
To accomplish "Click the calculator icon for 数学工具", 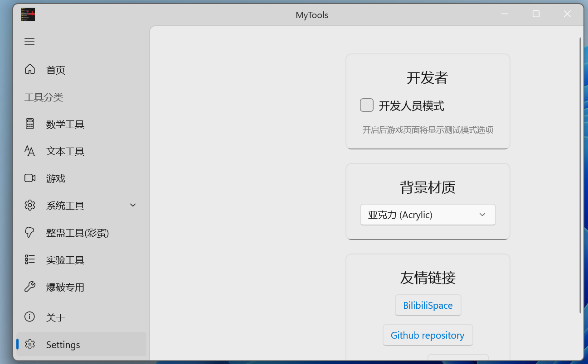I will point(30,124).
